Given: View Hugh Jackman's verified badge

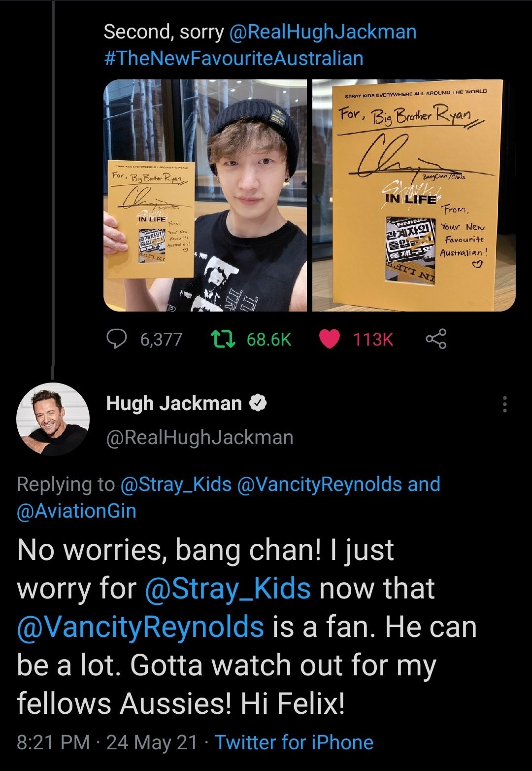Looking at the screenshot, I should point(258,404).
